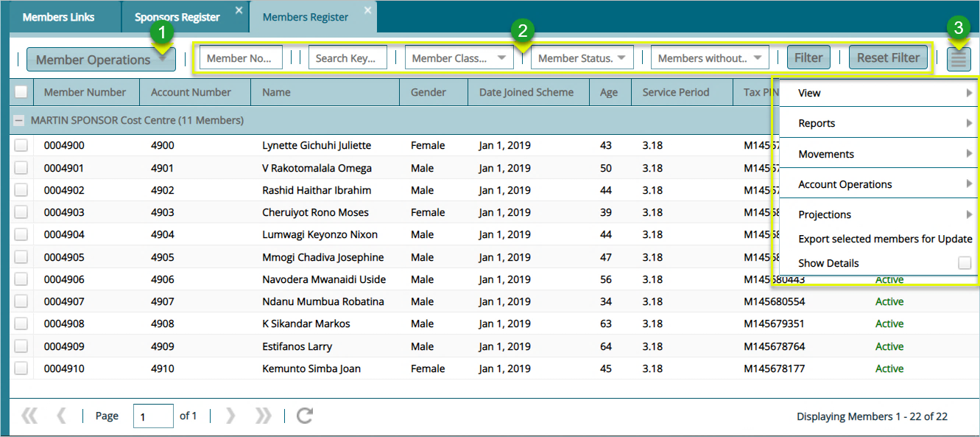
Task: Reset Filter to clear search criteria
Action: pos(888,57)
